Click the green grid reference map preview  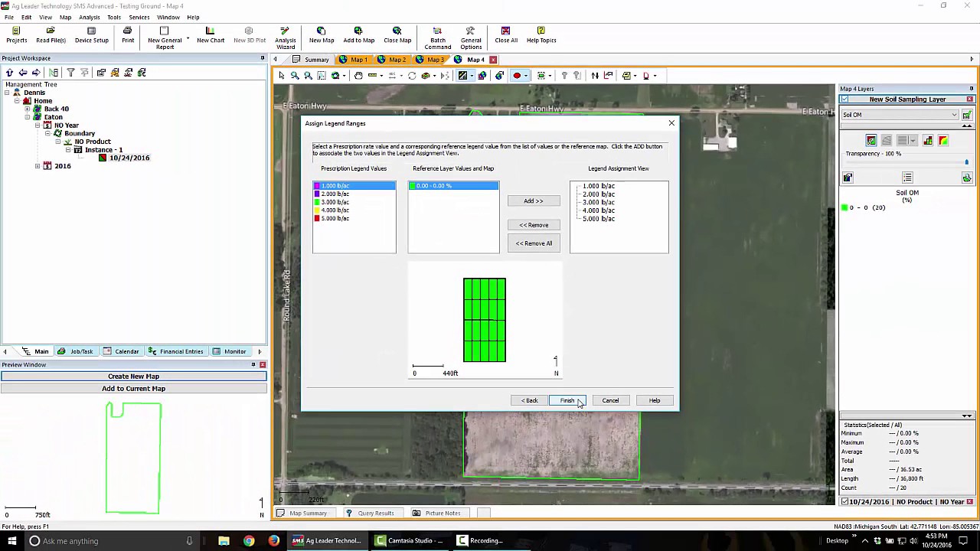(485, 320)
